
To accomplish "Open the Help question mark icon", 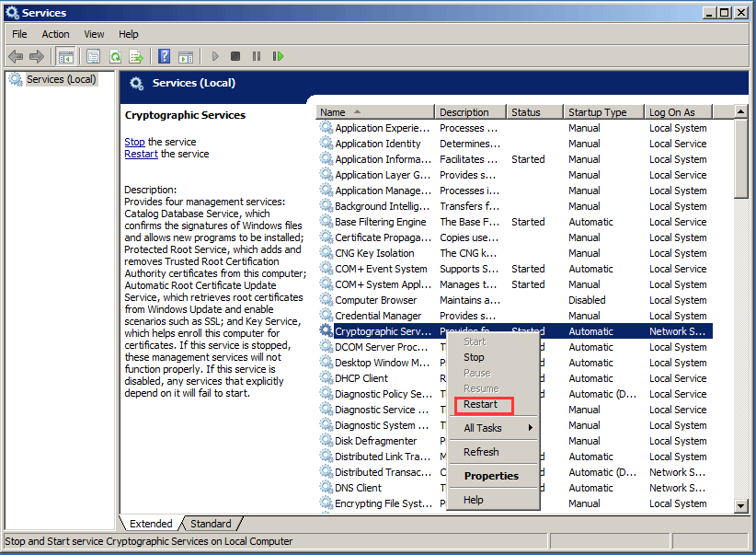I will click(164, 56).
